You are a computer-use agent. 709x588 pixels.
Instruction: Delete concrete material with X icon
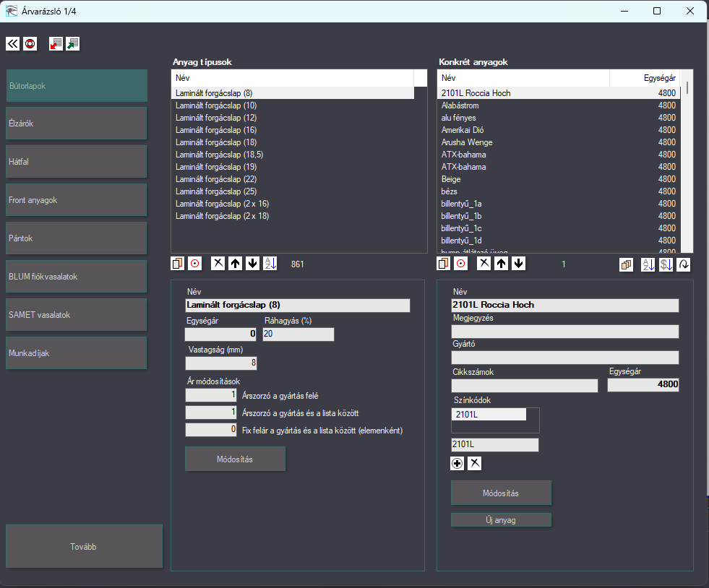(484, 264)
